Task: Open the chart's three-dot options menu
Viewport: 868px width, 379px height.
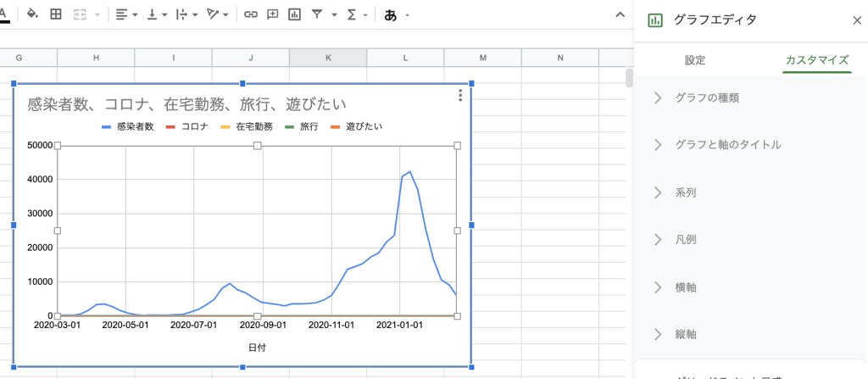Action: (x=460, y=96)
